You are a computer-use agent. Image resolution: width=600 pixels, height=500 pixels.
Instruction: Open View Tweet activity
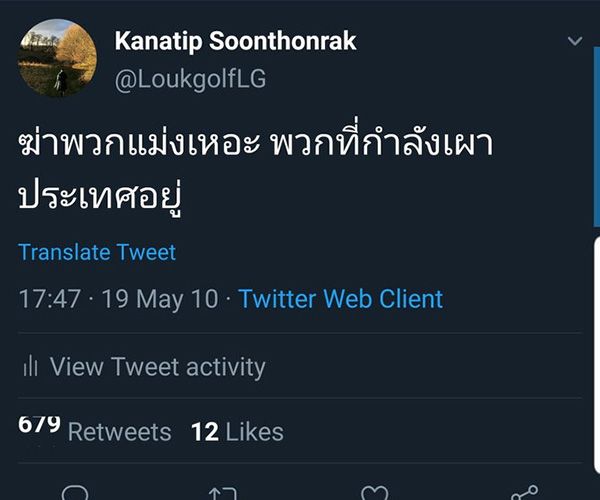[157, 367]
